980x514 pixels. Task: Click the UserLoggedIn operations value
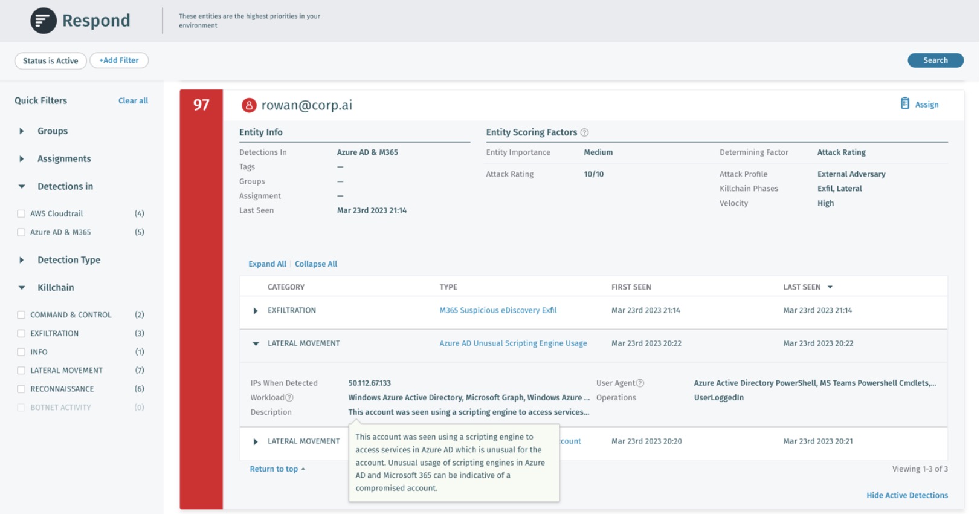[718, 398]
